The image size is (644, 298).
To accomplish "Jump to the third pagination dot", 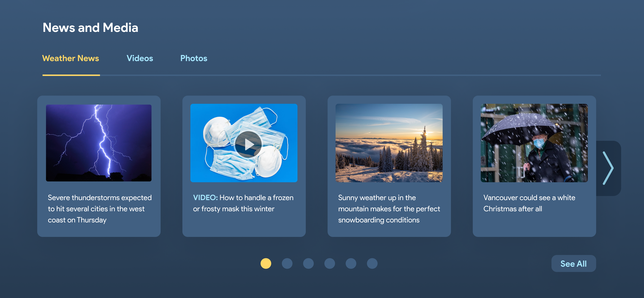I will click(308, 263).
